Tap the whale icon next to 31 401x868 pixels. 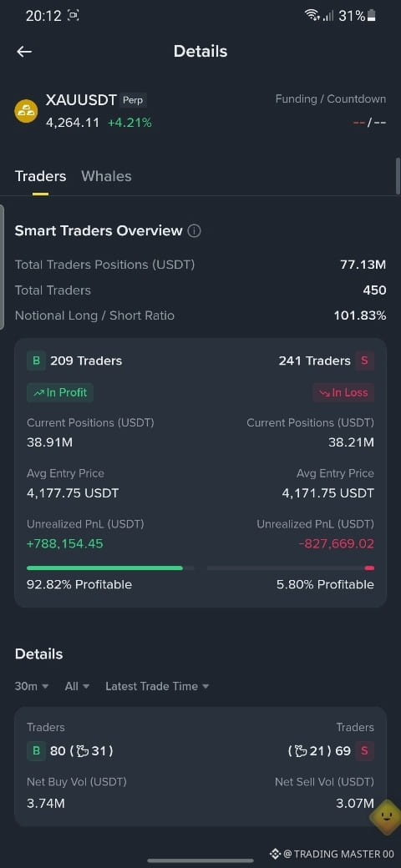tap(83, 751)
